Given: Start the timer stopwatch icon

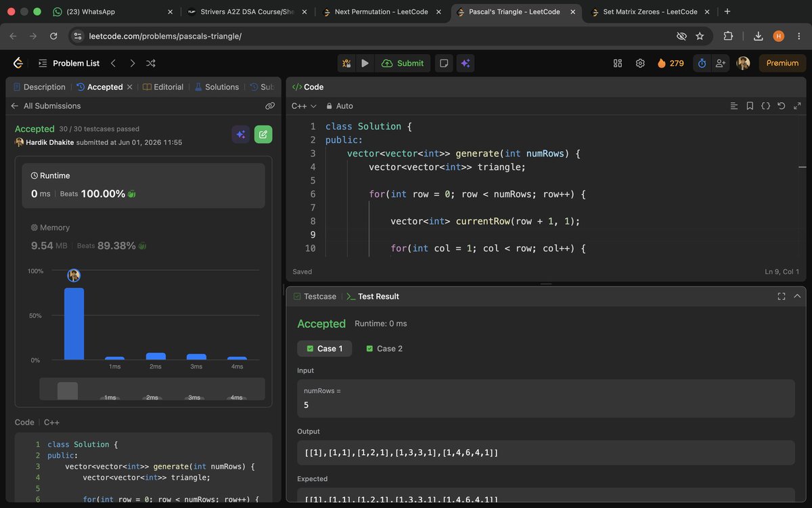Looking at the screenshot, I should (x=702, y=63).
